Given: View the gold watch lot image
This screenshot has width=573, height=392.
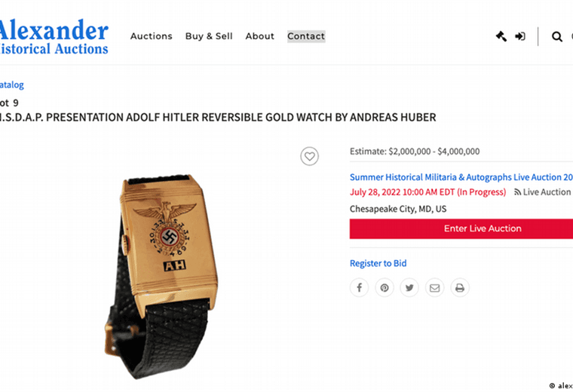Looking at the screenshot, I should 161,277.
